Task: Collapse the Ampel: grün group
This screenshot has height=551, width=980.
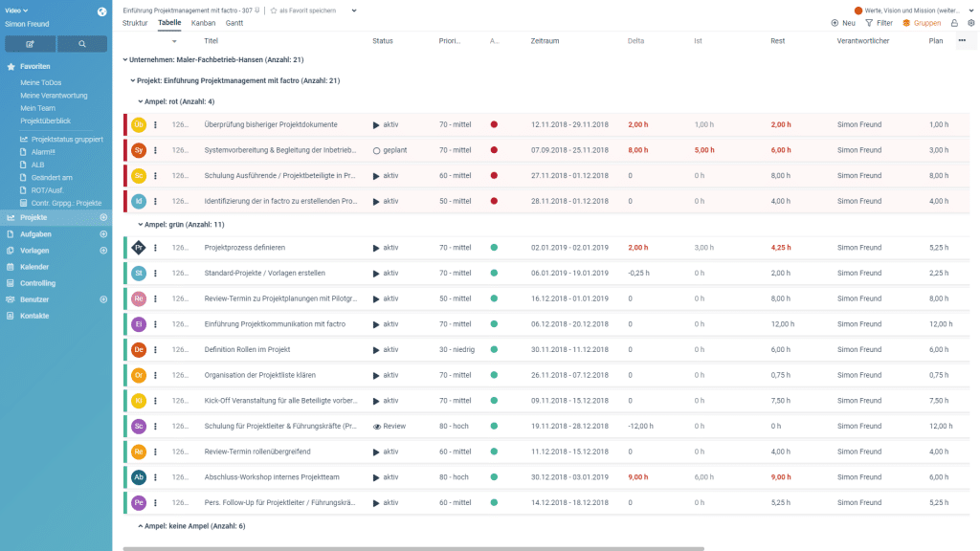Action: (x=140, y=224)
